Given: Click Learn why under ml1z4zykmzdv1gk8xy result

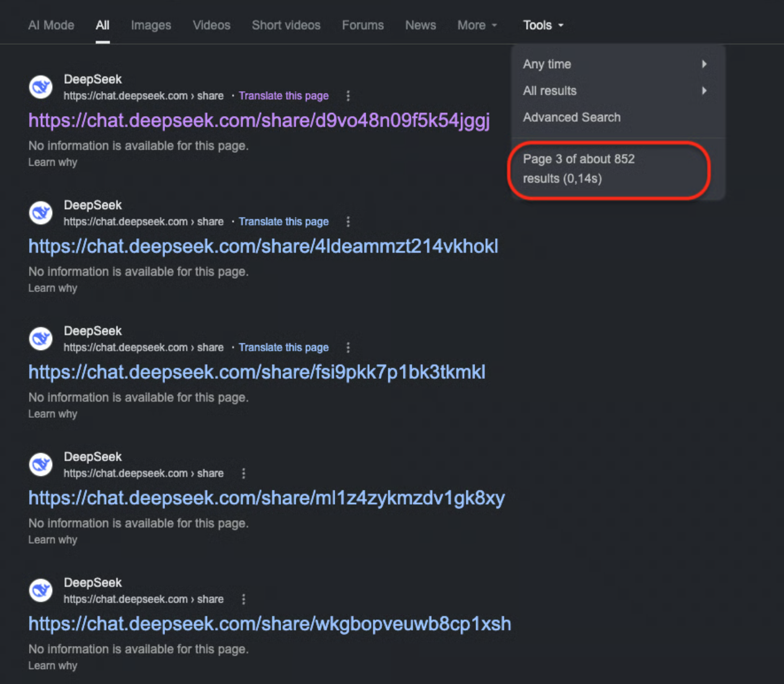Looking at the screenshot, I should (x=53, y=540).
